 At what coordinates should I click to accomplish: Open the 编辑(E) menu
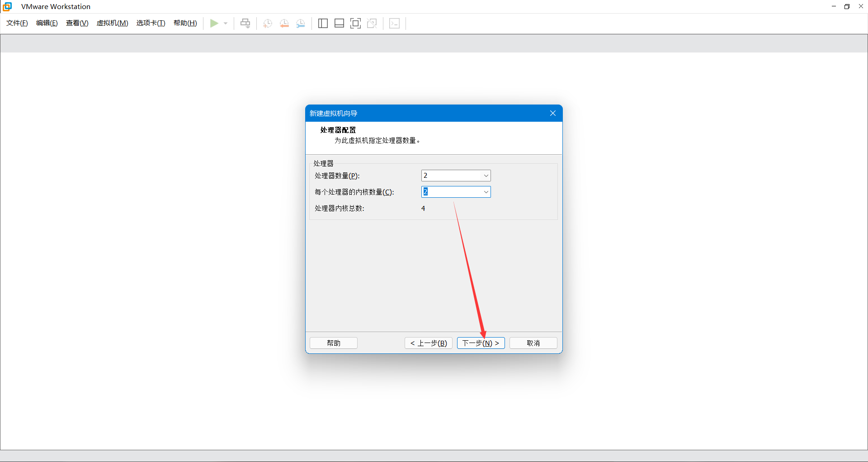tap(47, 23)
